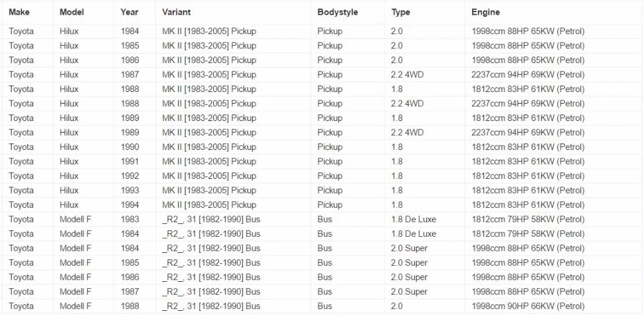Select the 2.2 4WD type in 1987 row

tap(407, 75)
